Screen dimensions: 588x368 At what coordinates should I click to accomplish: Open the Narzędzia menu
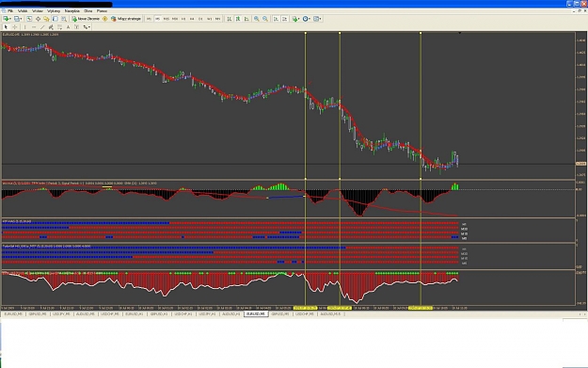tap(72, 11)
